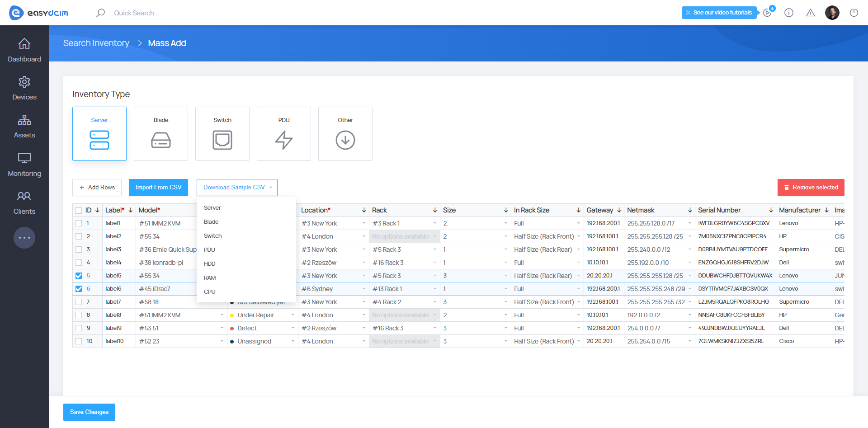Screen dimensions: 868x428
Task: Open the information circle icon
Action: point(789,13)
